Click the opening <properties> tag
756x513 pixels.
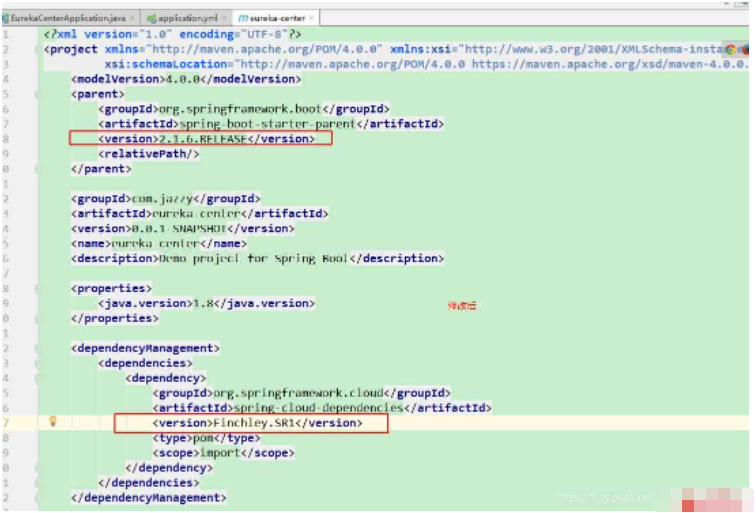coord(111,288)
